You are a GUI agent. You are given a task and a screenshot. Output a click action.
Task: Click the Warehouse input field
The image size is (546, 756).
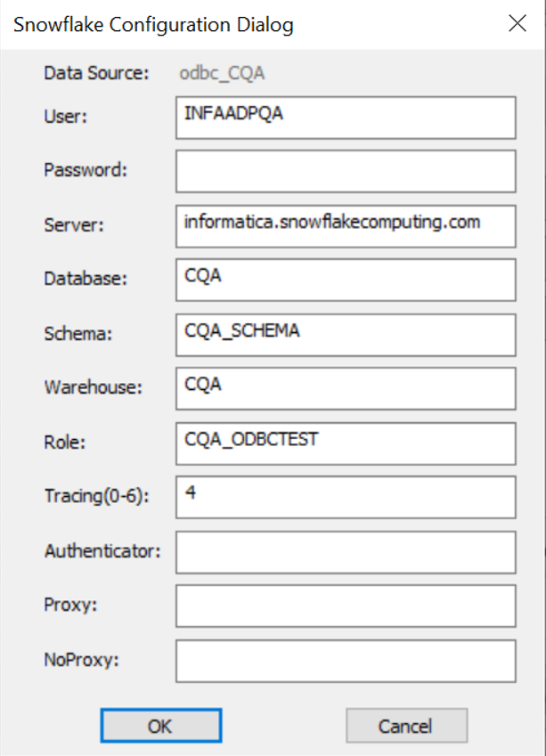tap(346, 388)
